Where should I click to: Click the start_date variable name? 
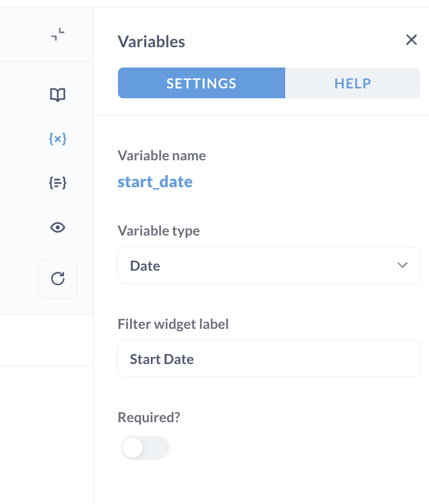pos(155,182)
